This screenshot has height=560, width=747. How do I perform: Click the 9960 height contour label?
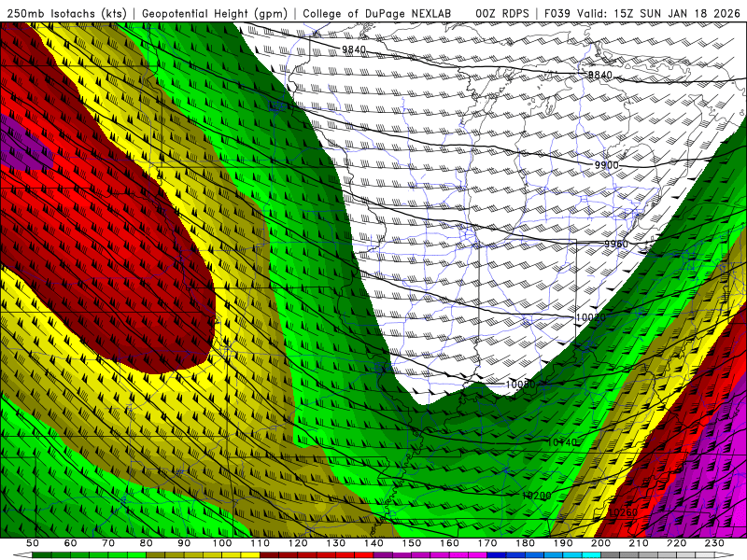pos(616,244)
